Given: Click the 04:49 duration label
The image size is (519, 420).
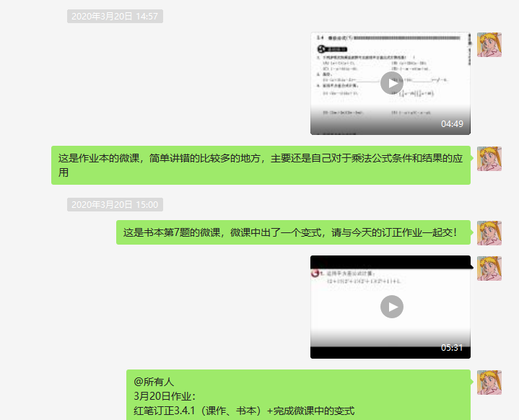Looking at the screenshot, I should 452,124.
